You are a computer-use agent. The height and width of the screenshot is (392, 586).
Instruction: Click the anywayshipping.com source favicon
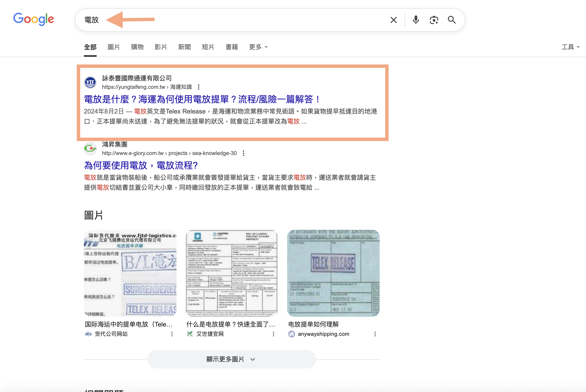coord(291,334)
